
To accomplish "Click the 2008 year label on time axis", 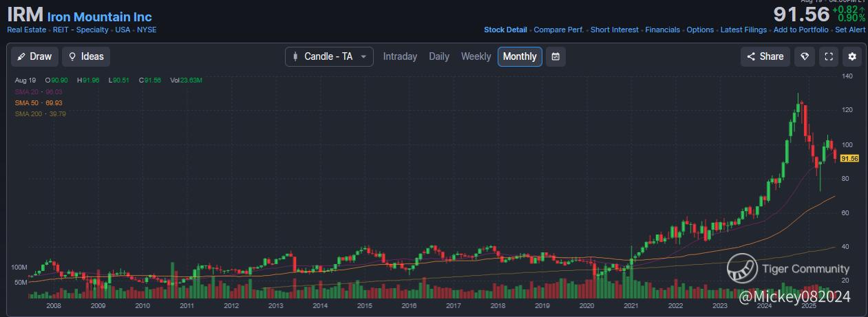I will [54, 306].
